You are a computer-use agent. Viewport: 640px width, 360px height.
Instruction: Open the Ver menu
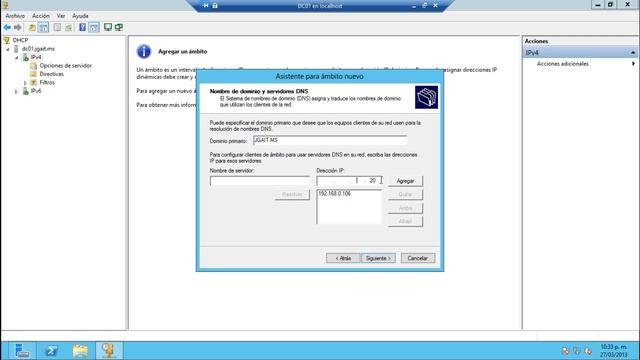point(61,16)
